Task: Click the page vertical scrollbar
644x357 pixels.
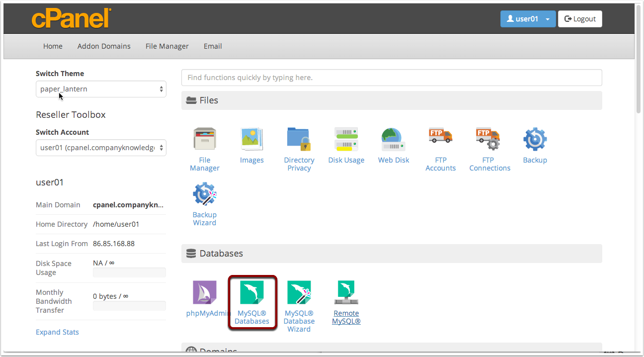Action: (x=639, y=60)
